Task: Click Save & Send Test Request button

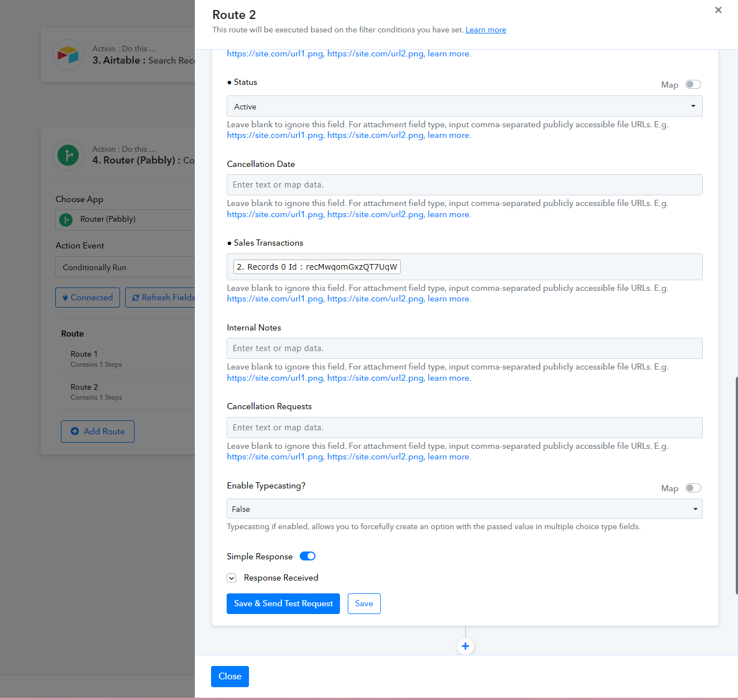Action: [283, 603]
